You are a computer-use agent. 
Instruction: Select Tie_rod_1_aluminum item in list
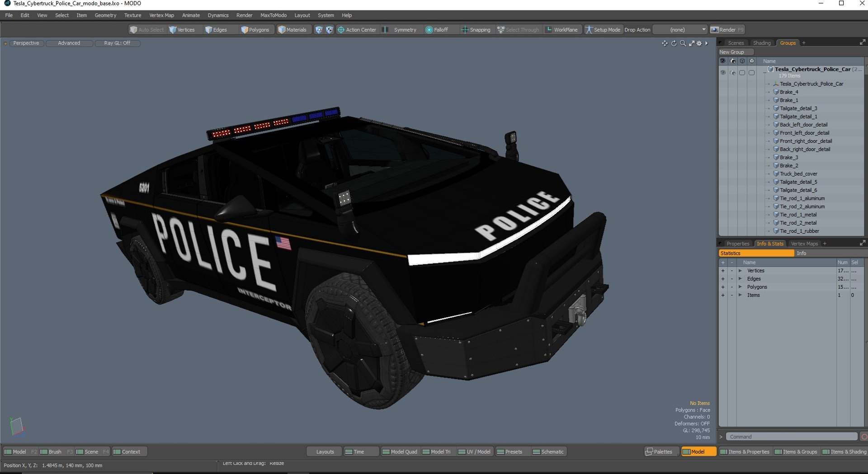coord(802,198)
